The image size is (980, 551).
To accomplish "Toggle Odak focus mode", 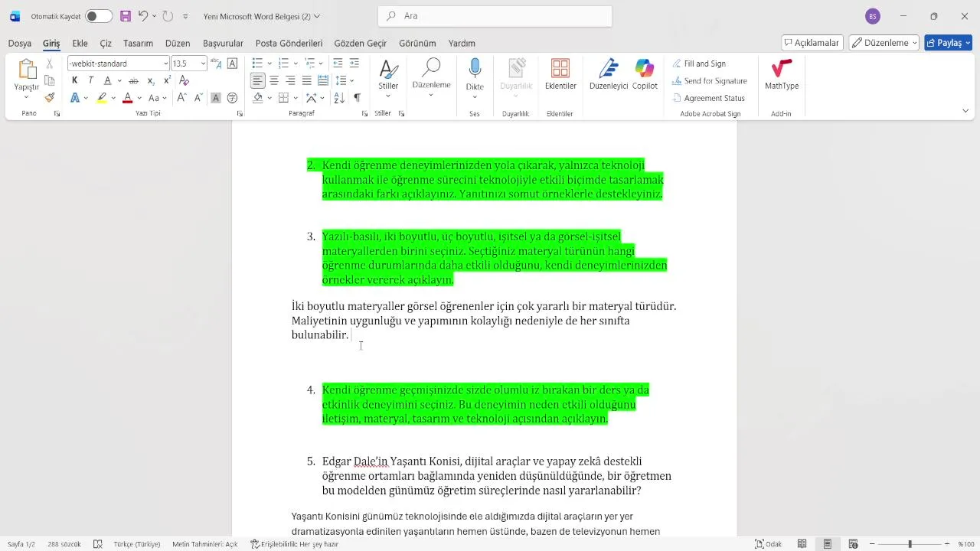I will [768, 544].
